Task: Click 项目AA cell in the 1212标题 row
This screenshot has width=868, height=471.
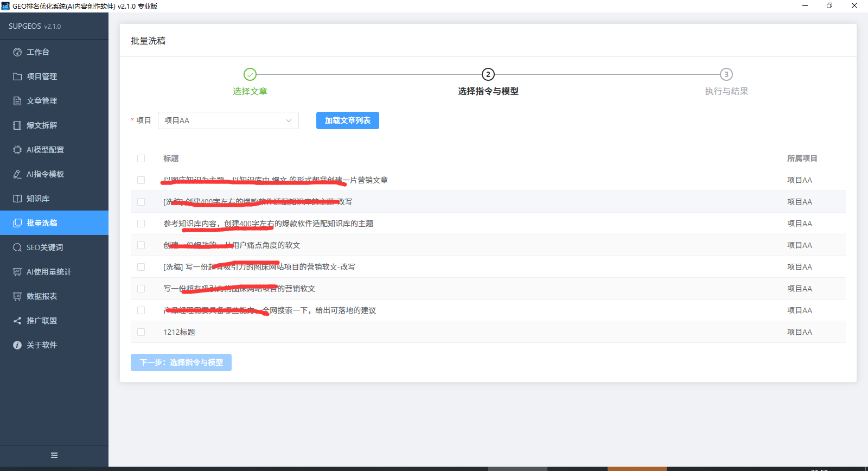Action: pyautogui.click(x=800, y=332)
